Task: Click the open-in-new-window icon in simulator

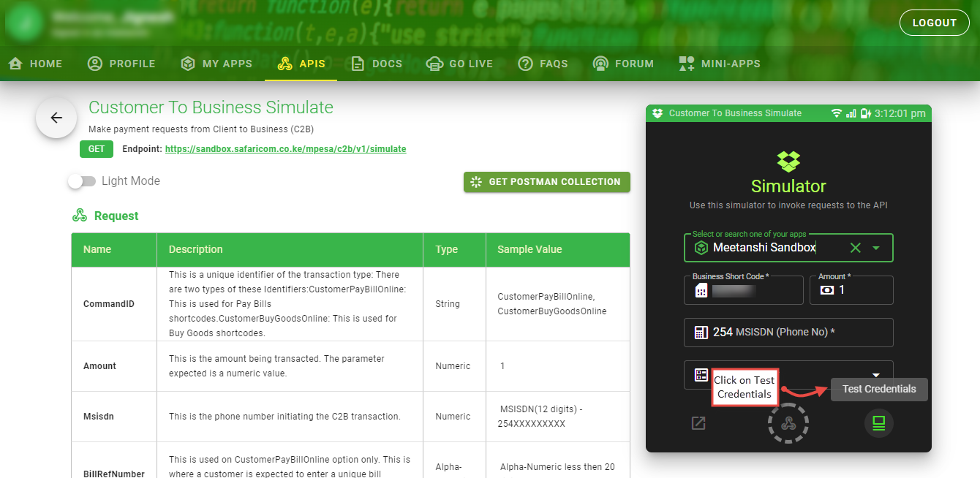Action: (698, 423)
